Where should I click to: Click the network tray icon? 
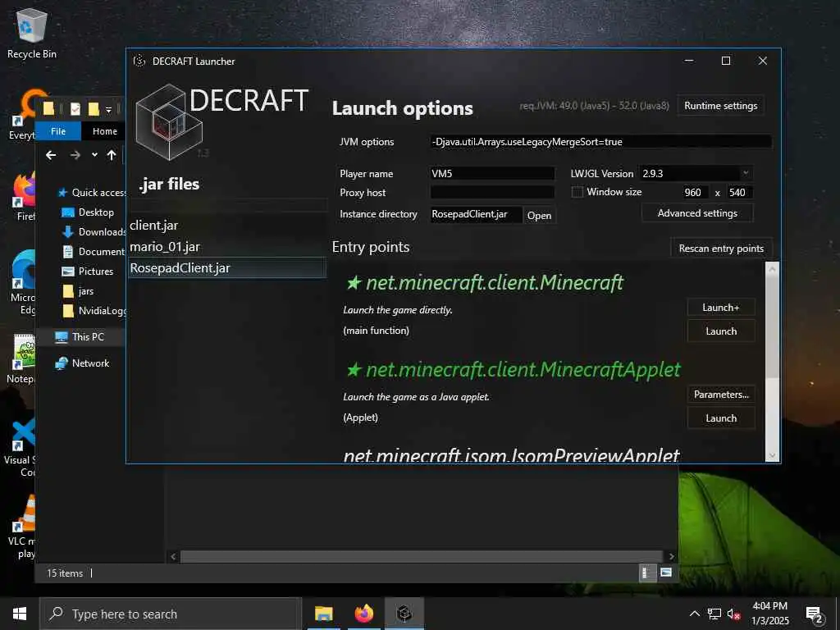coord(714,614)
